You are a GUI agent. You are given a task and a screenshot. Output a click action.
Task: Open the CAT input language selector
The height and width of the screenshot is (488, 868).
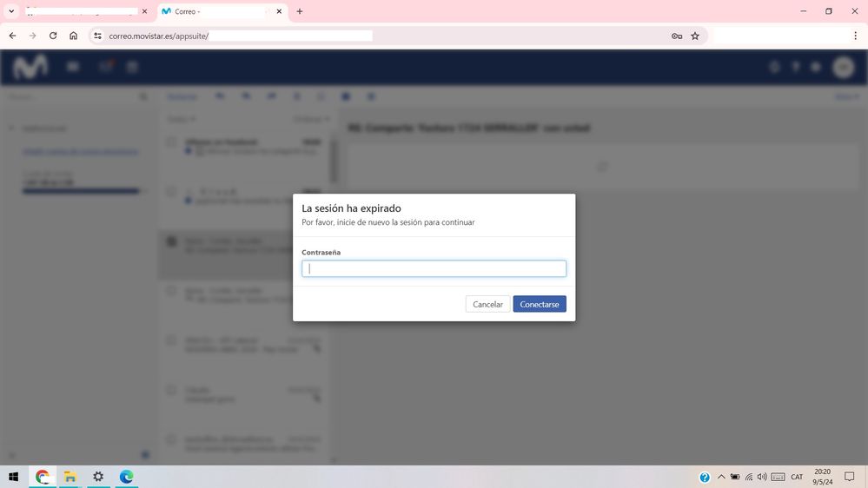(x=797, y=477)
